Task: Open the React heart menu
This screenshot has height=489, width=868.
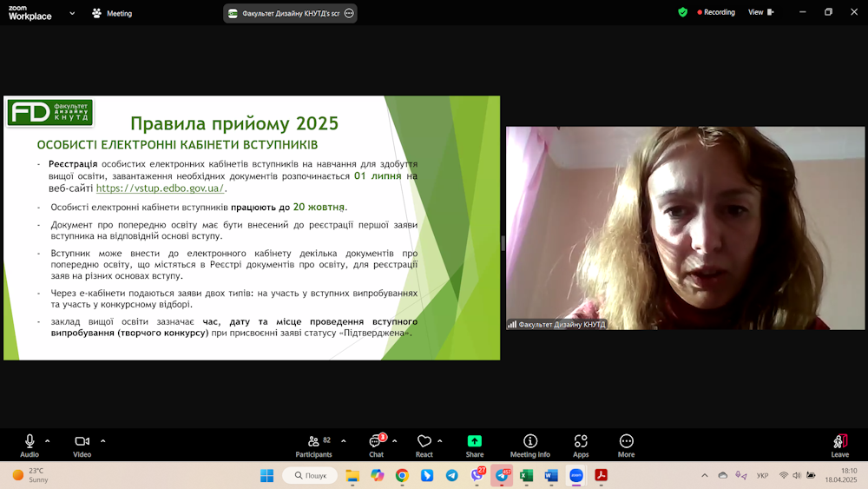Action: (x=424, y=446)
